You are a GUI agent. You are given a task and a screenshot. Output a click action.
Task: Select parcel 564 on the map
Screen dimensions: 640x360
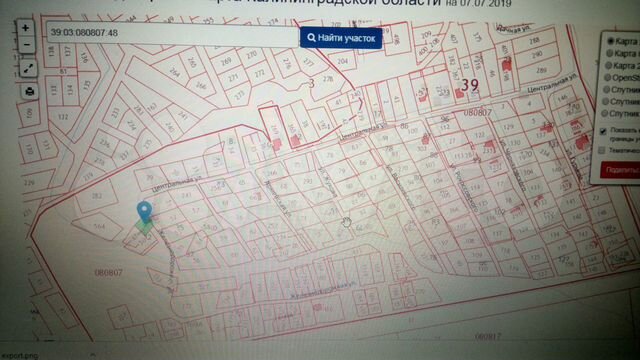click(99, 226)
